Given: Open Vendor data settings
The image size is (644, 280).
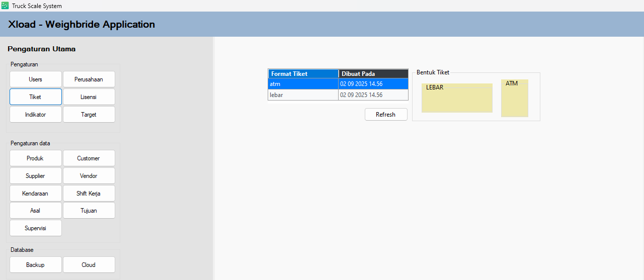Looking at the screenshot, I should click(x=89, y=176).
